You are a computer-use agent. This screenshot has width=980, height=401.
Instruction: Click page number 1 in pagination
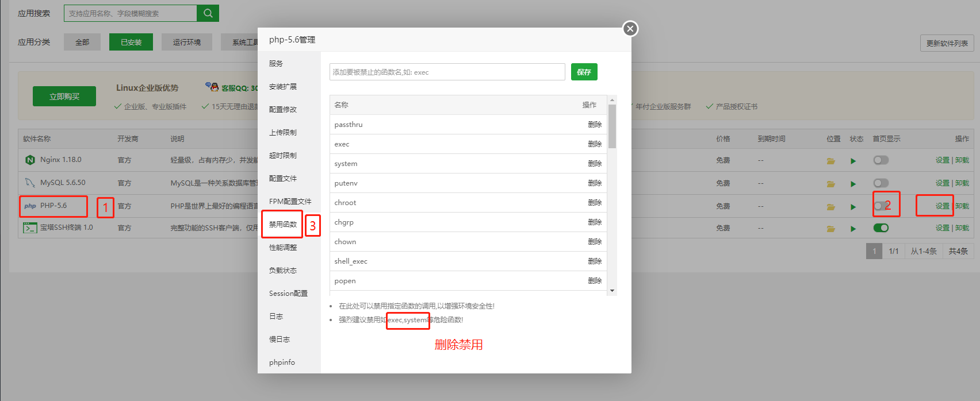(874, 251)
